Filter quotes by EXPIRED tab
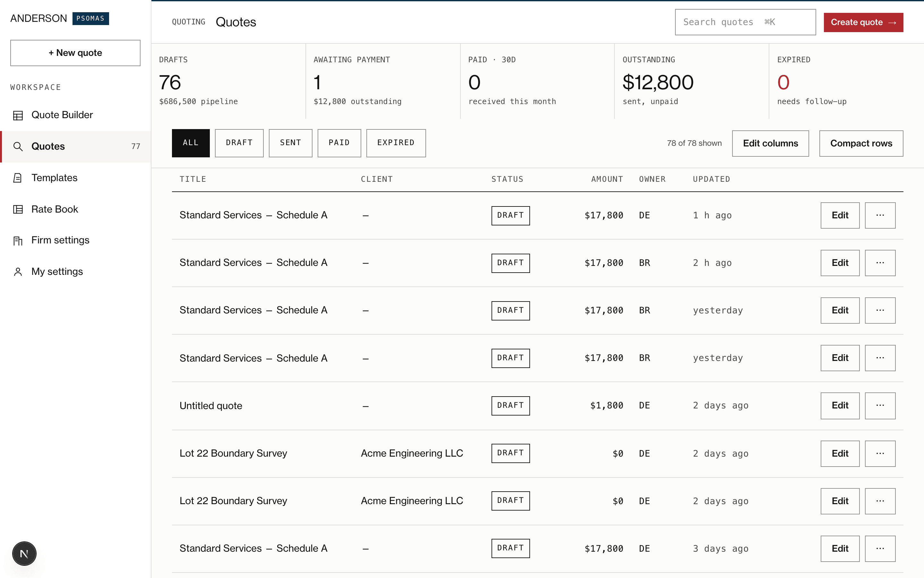This screenshot has width=924, height=578. pyautogui.click(x=396, y=143)
